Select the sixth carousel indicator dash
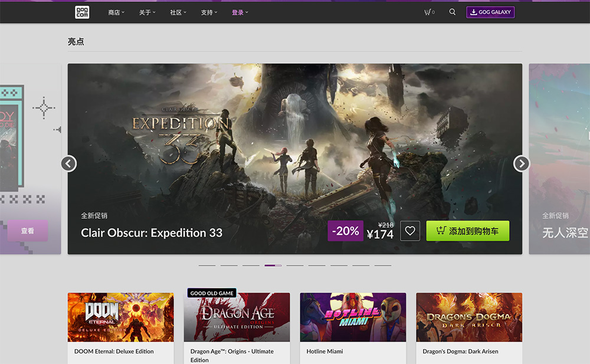This screenshot has width=590, height=364. click(x=317, y=265)
